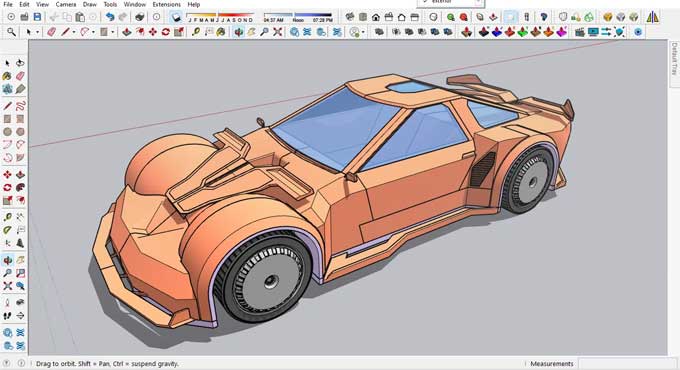680x370 pixels.
Task: Open the Edit menu
Action: click(24, 4)
